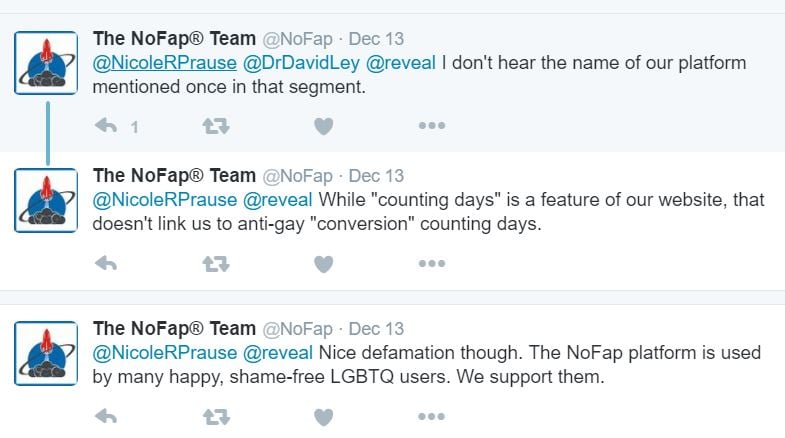Retweet the first NoFap tweet
The height and width of the screenshot is (438, 785).
214,126
